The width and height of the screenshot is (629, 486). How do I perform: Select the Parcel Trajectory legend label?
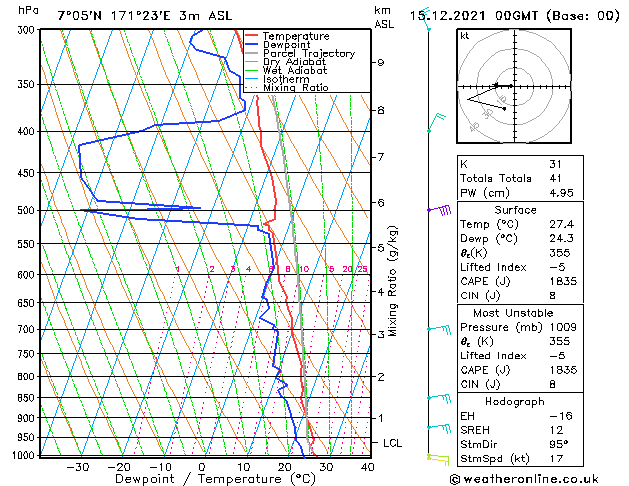point(309,53)
